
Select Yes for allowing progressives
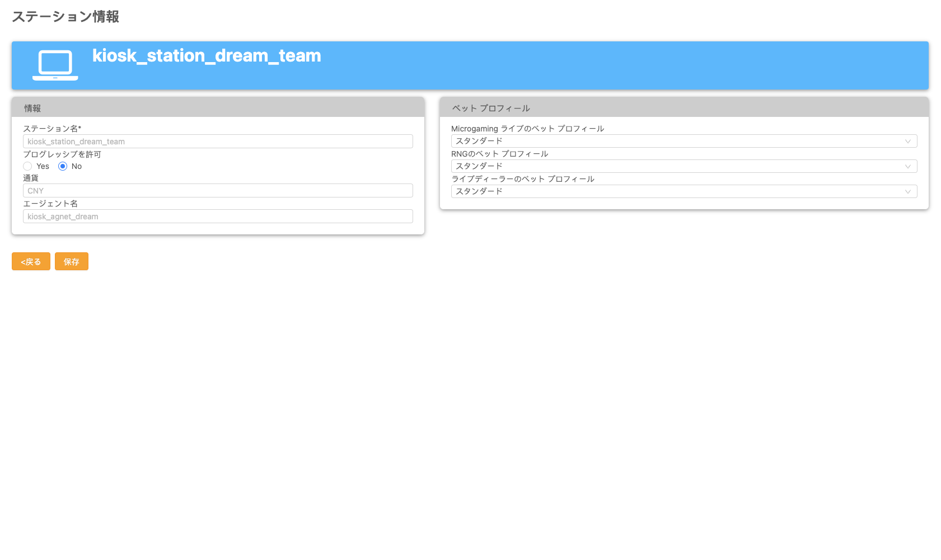[27, 166]
